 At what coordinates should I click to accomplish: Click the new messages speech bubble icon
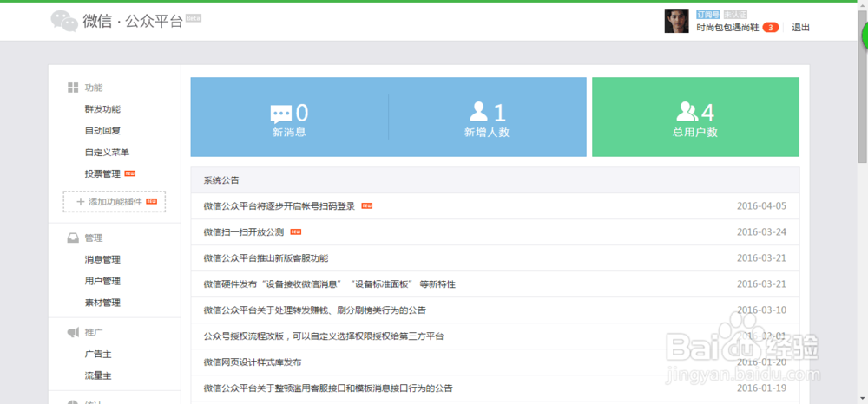280,114
